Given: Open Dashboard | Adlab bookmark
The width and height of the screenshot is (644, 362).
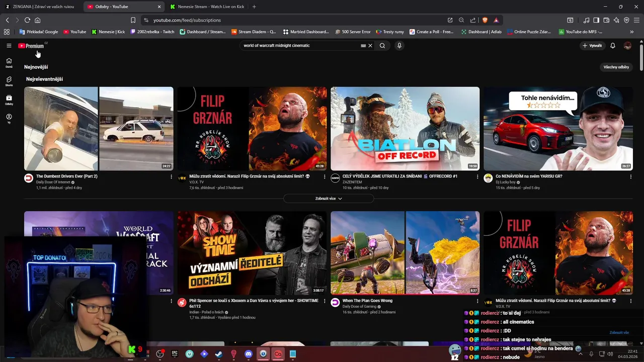Looking at the screenshot, I should point(482,32).
